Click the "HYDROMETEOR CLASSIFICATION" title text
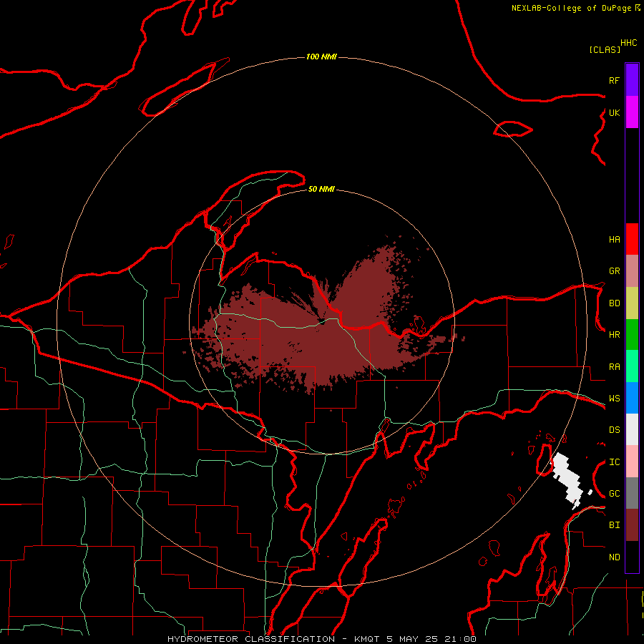The height and width of the screenshot is (644, 644). [x=251, y=639]
